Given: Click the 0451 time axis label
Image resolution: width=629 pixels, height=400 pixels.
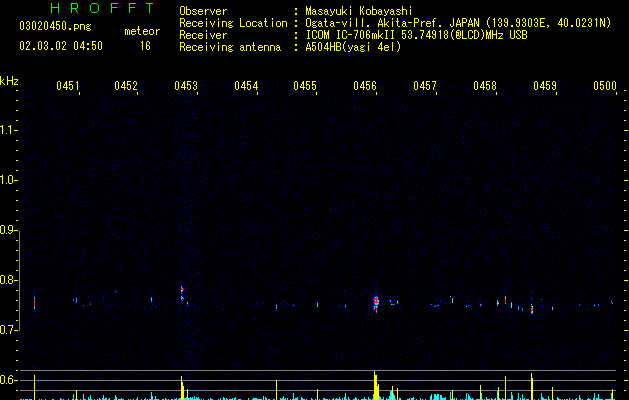Looking at the screenshot, I should pyautogui.click(x=67, y=85).
